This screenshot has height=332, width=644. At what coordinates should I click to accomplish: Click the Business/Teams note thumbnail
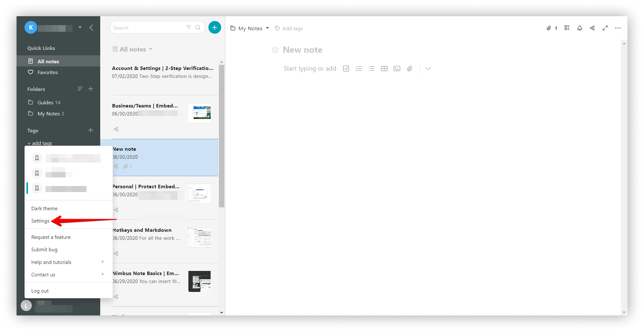(199, 113)
